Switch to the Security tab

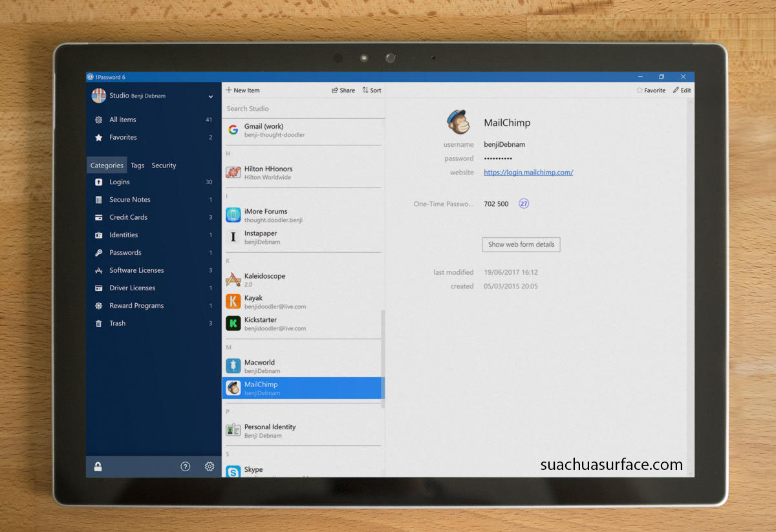point(164,165)
